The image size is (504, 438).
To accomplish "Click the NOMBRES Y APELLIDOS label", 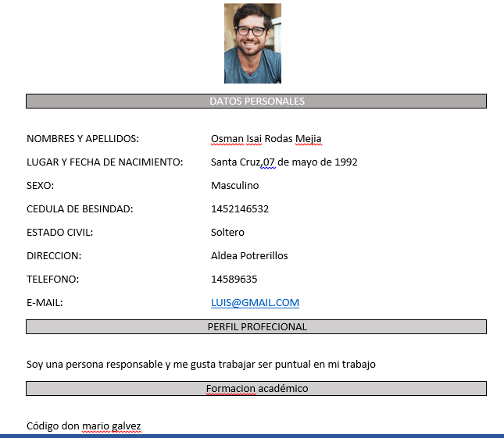I will click(83, 139).
